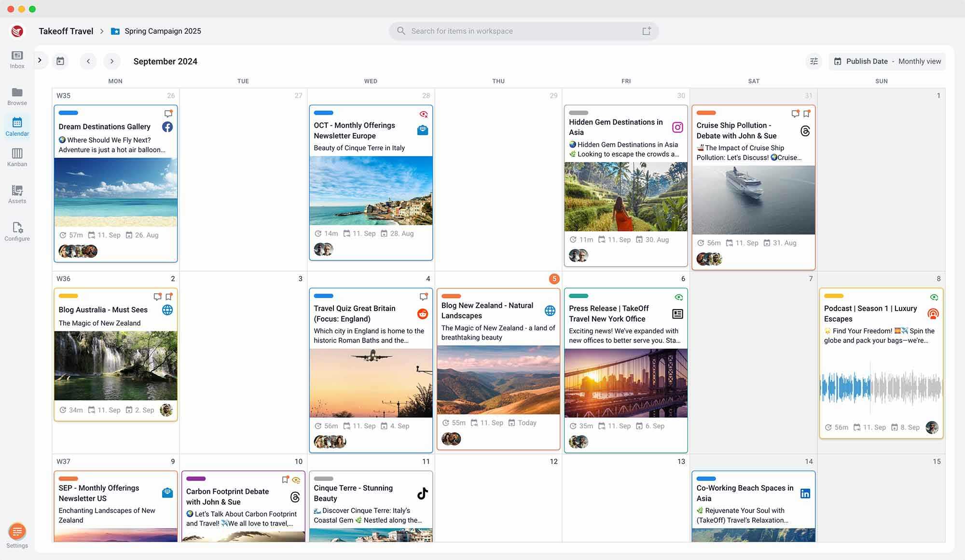Click the podcast audio waveform

click(x=881, y=387)
